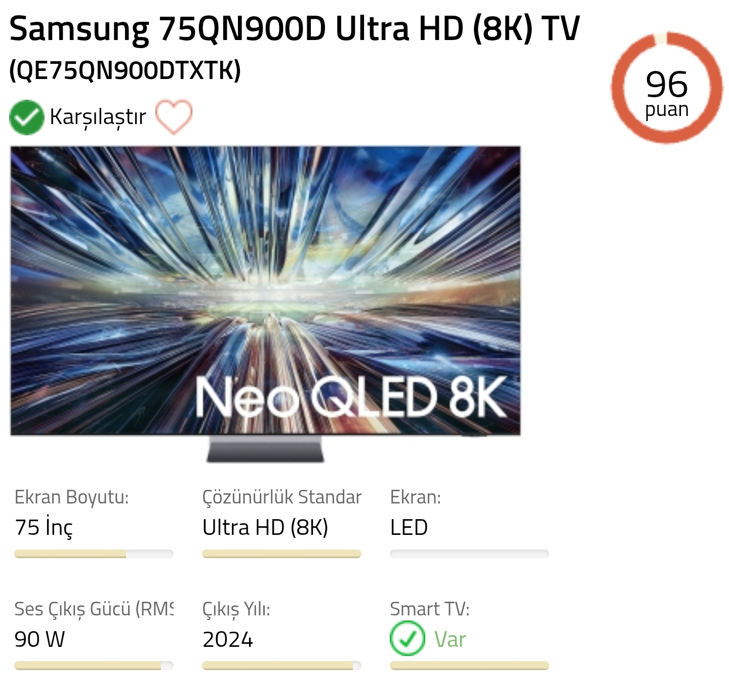Click the Çıkış Yılı rating bar
Viewport: 729px width, 700px height.
[281, 666]
